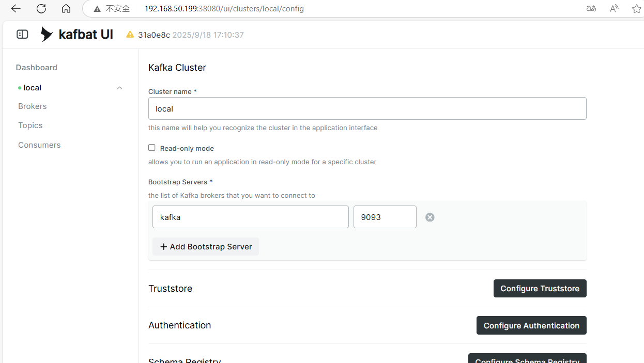Collapse the local cluster menu
Image resolution: width=644 pixels, height=363 pixels.
pos(119,88)
